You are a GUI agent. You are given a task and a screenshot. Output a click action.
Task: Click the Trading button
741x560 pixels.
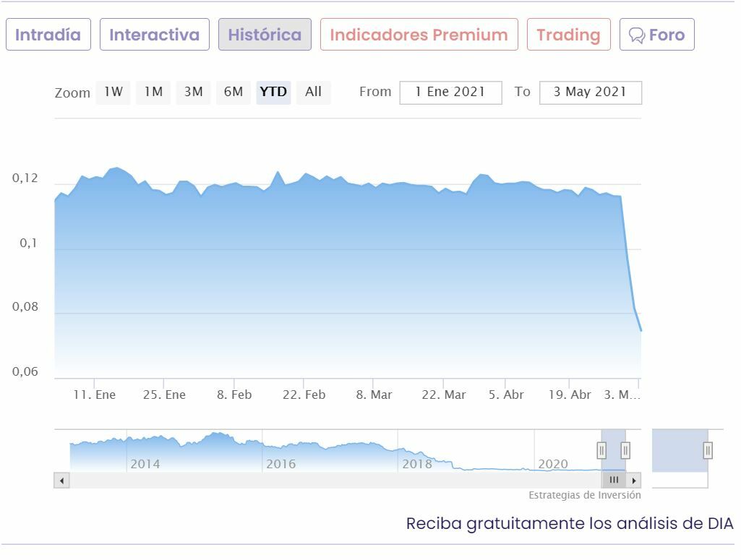(568, 35)
